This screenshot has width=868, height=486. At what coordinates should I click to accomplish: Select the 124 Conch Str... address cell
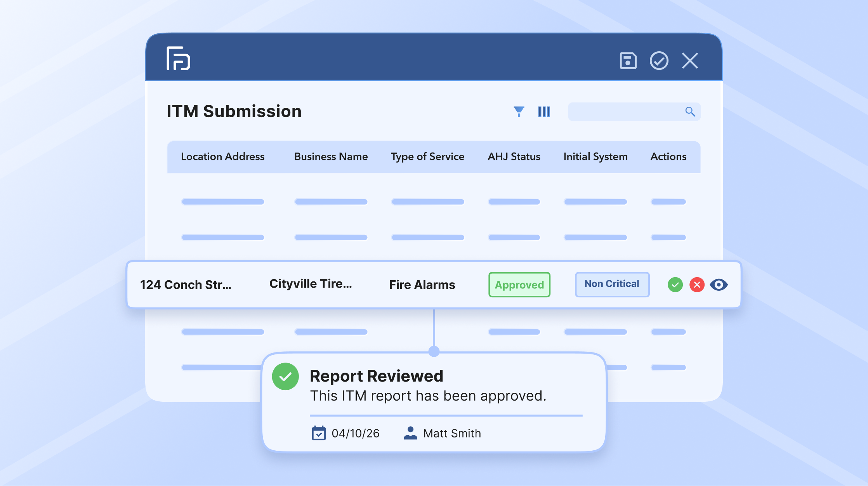(186, 285)
